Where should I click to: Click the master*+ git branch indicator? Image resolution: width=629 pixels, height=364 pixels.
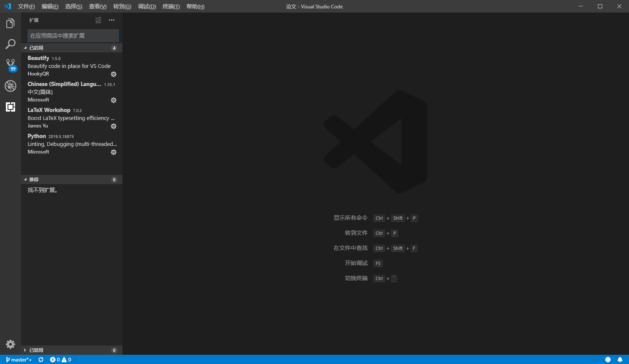point(19,359)
